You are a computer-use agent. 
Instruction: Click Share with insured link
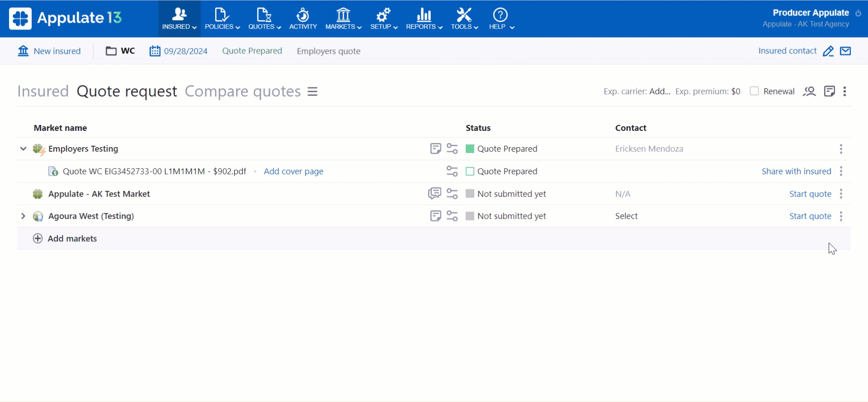(796, 172)
